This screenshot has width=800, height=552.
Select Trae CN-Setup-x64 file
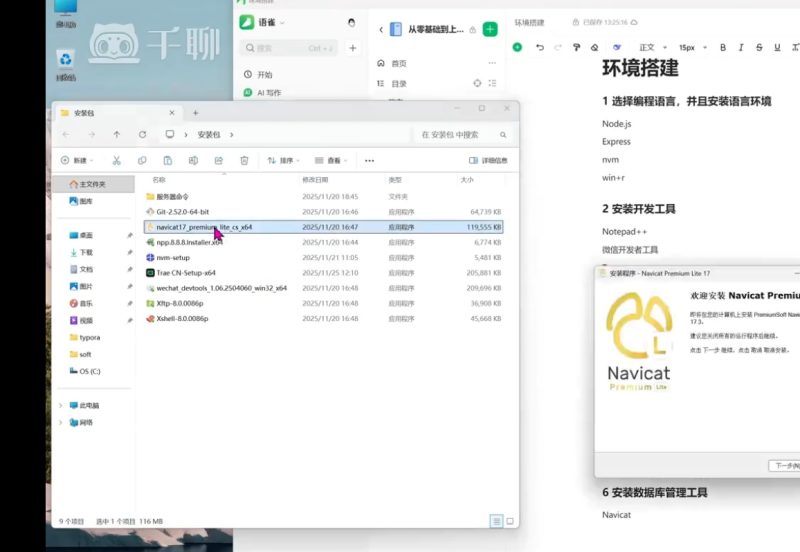[323, 273]
